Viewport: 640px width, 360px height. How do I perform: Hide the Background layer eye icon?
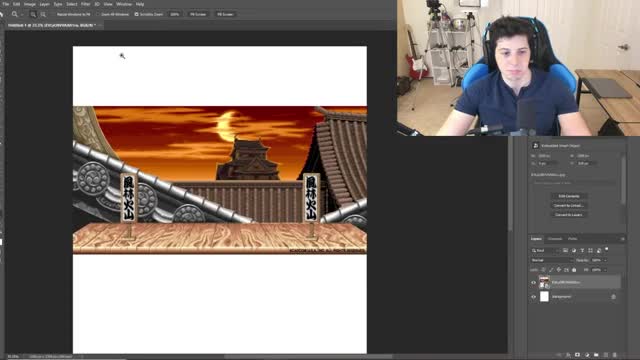pyautogui.click(x=533, y=297)
